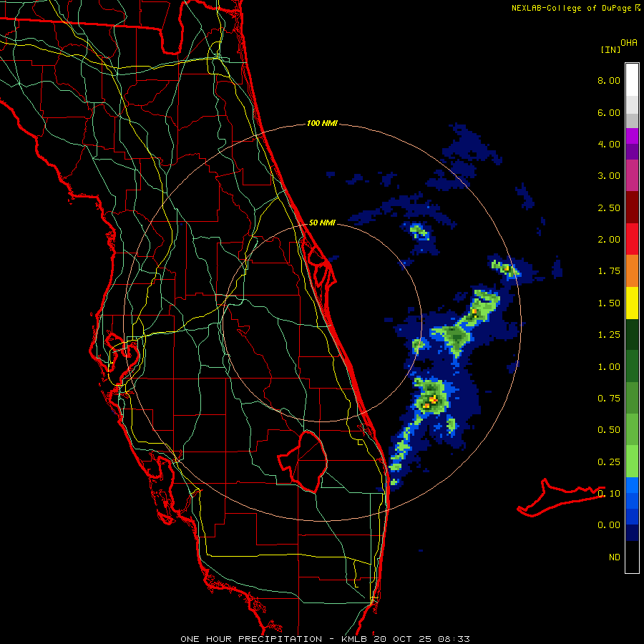Click the [IN] units label

pos(610,49)
